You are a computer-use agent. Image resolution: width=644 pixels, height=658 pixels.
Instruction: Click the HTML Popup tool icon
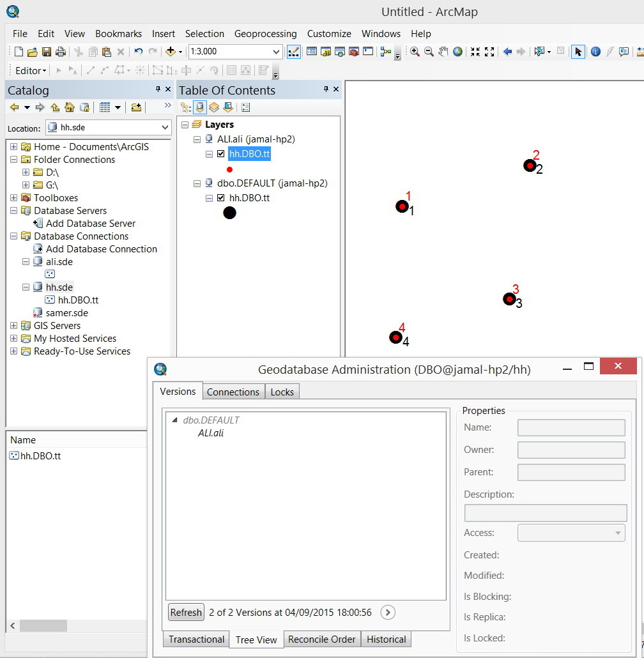pyautogui.click(x=624, y=52)
